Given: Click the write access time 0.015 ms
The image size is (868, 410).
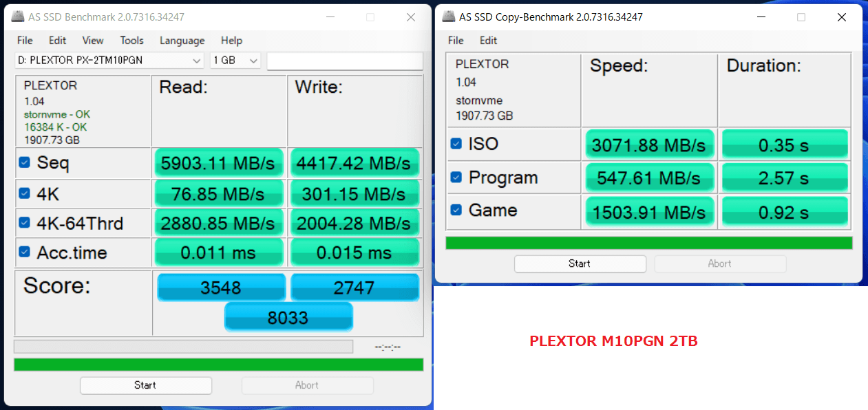Looking at the screenshot, I should (x=354, y=252).
